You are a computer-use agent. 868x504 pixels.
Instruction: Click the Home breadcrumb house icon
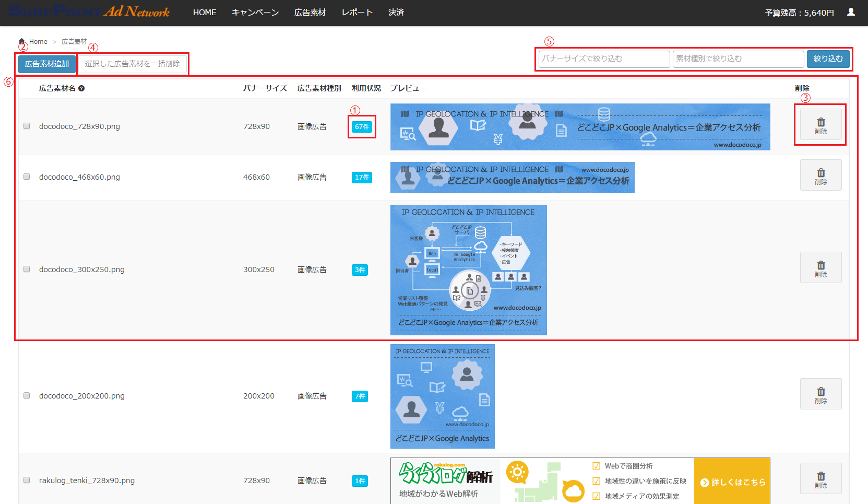pyautogui.click(x=22, y=41)
